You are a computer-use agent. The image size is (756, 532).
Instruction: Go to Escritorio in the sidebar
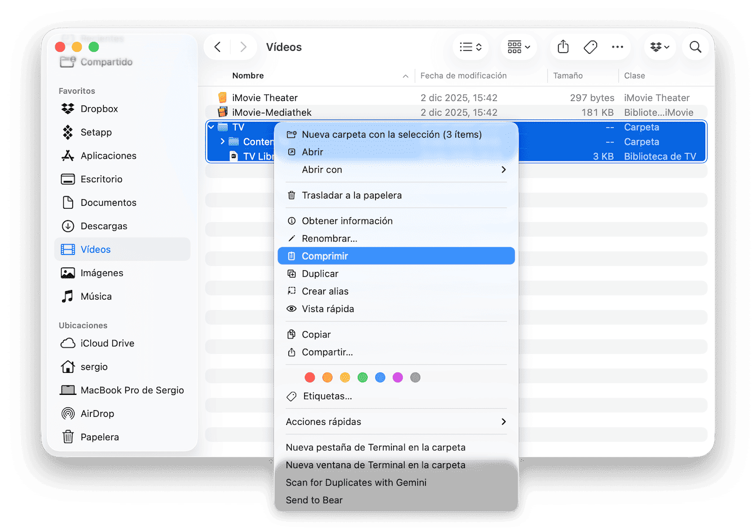click(x=122, y=179)
